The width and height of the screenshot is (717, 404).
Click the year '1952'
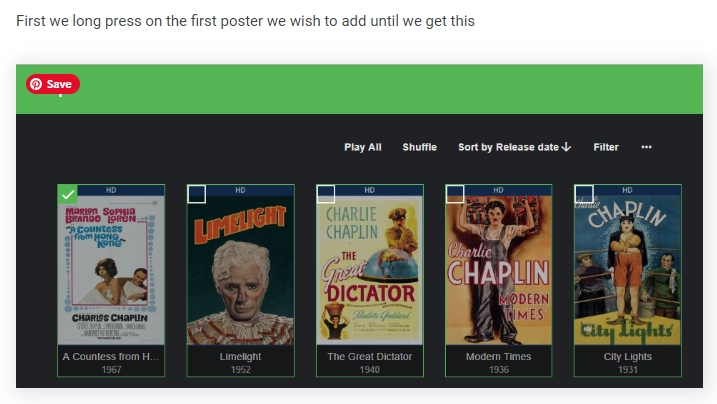(x=241, y=369)
